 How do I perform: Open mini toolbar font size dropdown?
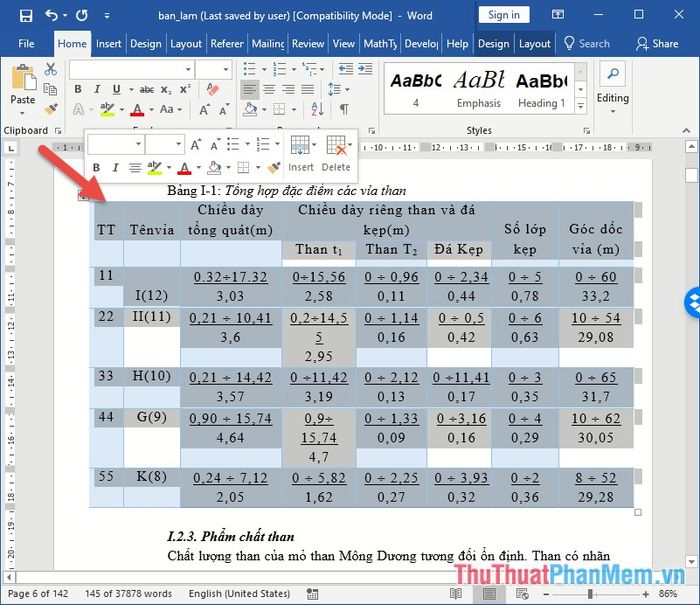(179, 144)
